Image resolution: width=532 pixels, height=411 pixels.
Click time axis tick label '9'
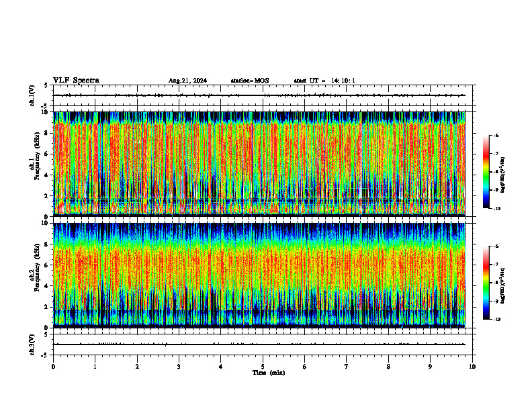[430, 367]
